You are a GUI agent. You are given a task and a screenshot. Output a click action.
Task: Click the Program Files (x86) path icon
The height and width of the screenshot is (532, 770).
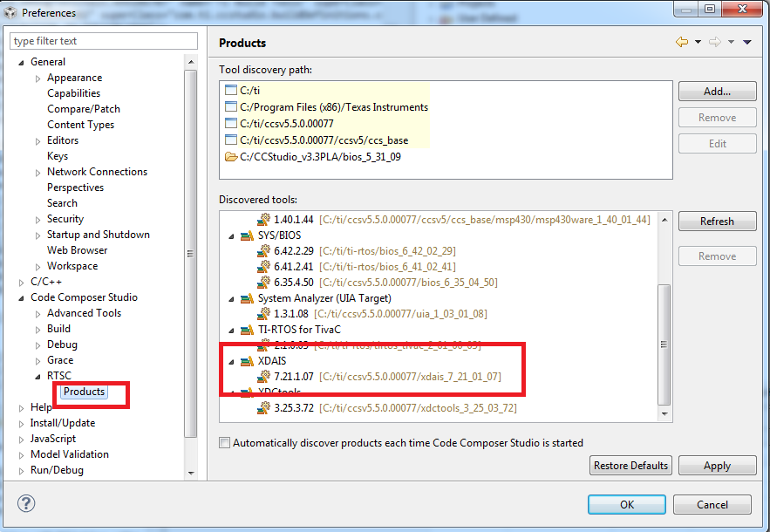pos(230,106)
